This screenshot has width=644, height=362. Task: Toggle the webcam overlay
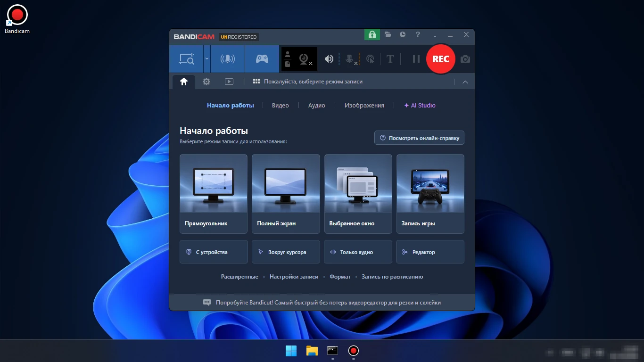pyautogui.click(x=305, y=59)
